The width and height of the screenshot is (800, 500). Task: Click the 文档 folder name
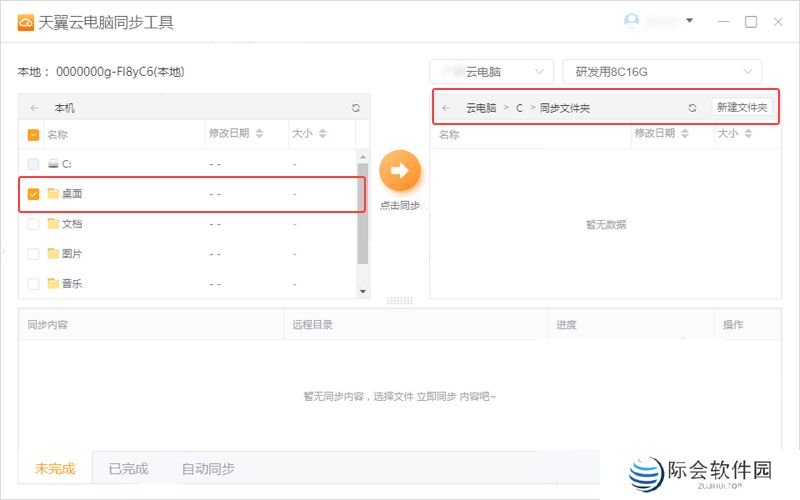click(72, 224)
